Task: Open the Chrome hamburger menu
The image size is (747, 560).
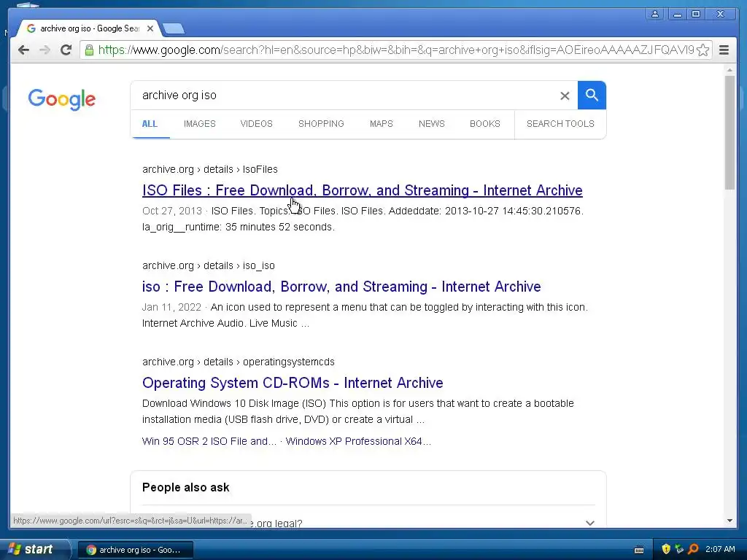Action: [x=724, y=50]
